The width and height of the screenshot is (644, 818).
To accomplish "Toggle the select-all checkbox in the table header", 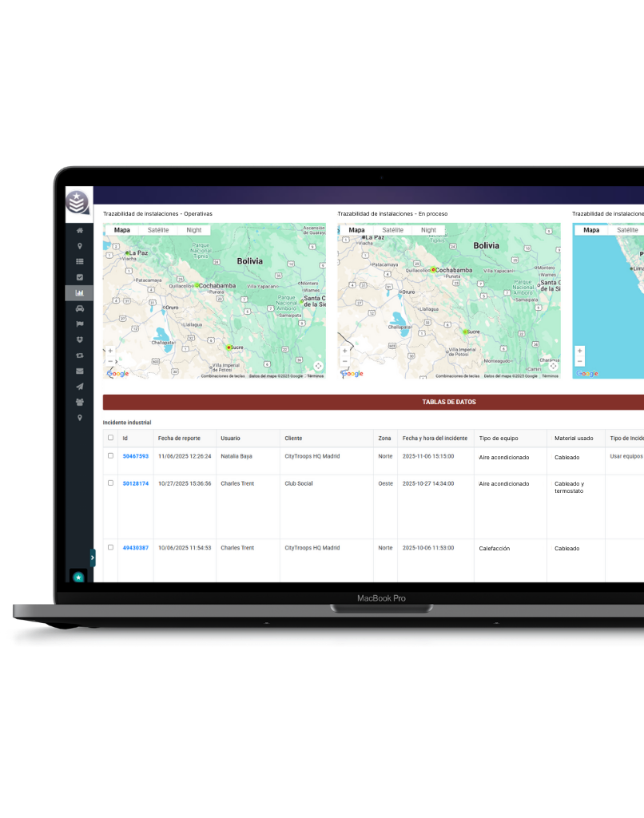I will 110,438.
